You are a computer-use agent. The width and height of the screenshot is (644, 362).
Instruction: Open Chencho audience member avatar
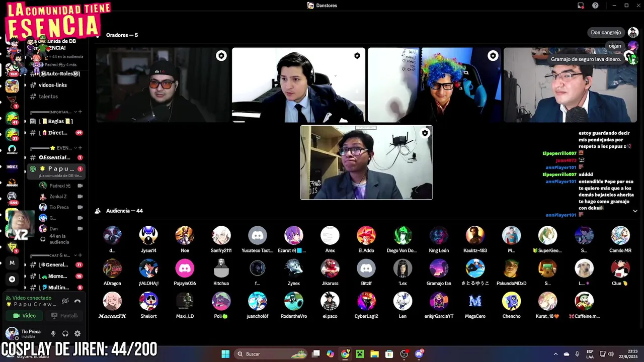511,301
